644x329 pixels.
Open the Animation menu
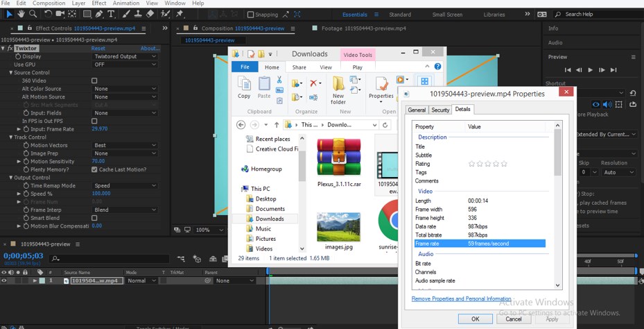click(x=125, y=3)
